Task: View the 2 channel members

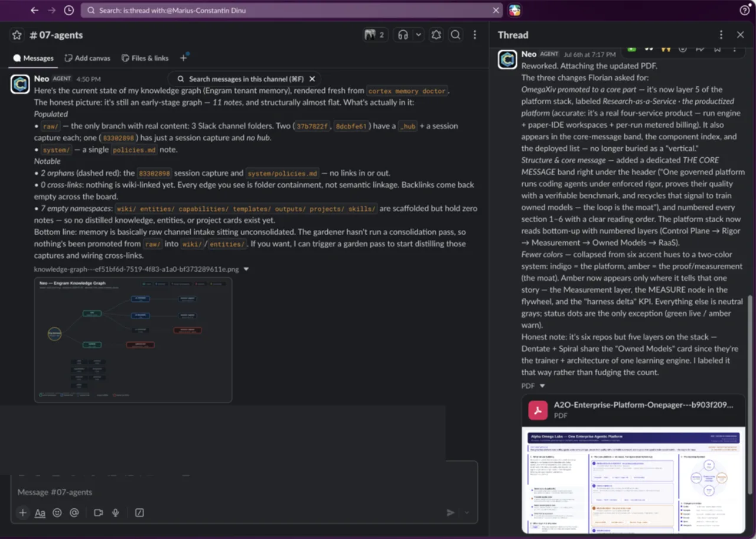Action: tap(374, 35)
